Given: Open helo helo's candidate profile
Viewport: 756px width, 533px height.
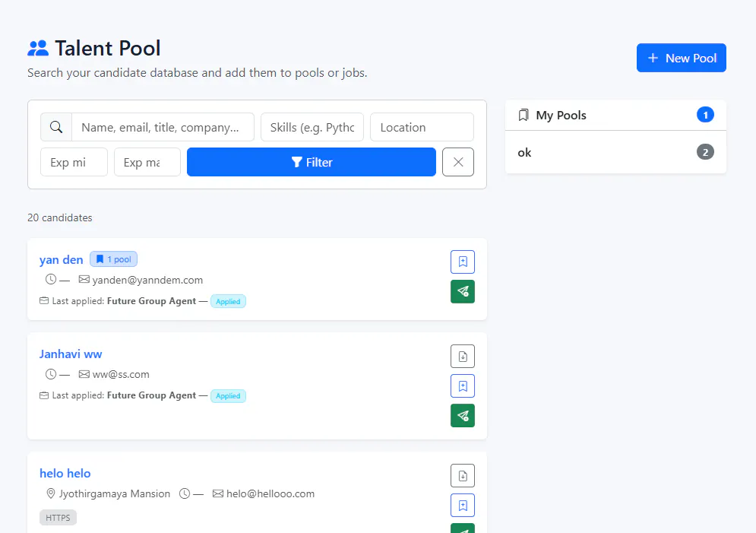Looking at the screenshot, I should (65, 473).
